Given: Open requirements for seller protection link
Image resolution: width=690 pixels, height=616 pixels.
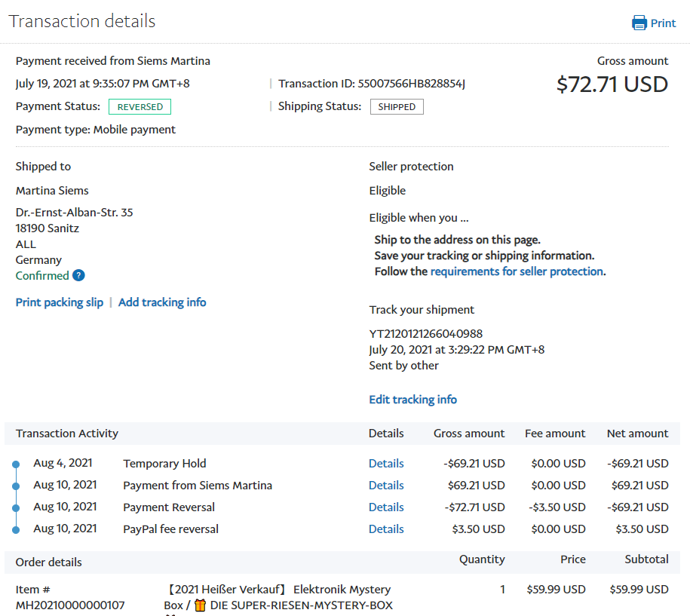Looking at the screenshot, I should tap(517, 271).
